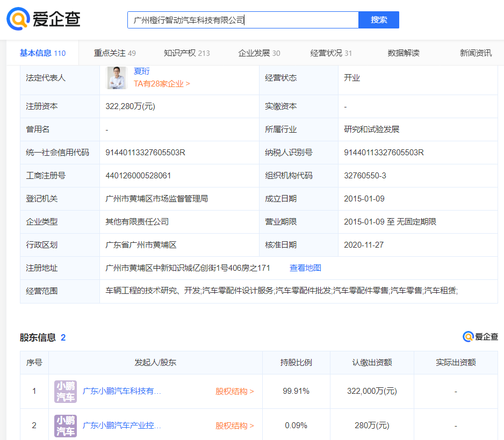Open legal representative link 夏珩

pyautogui.click(x=142, y=71)
